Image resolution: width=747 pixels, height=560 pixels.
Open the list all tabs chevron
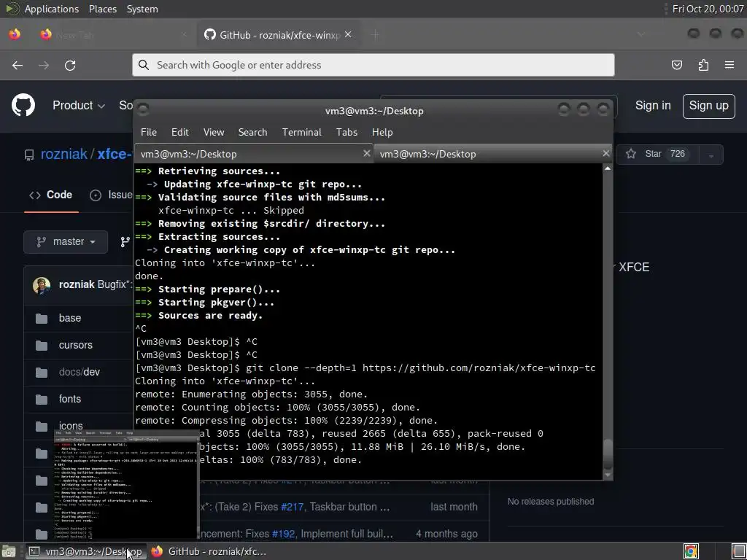[x=640, y=34]
